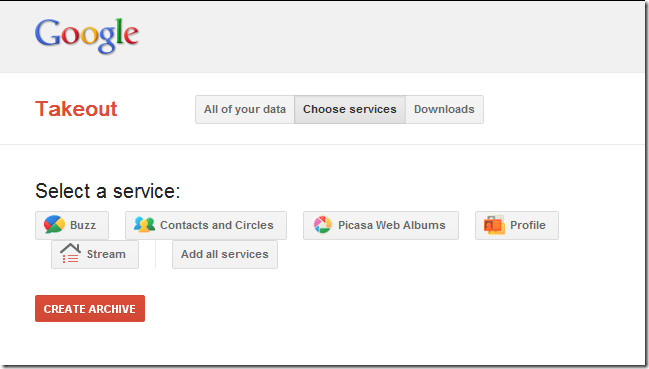Add the Stream service text label
Viewport: 649px width, 369px height.
click(106, 254)
